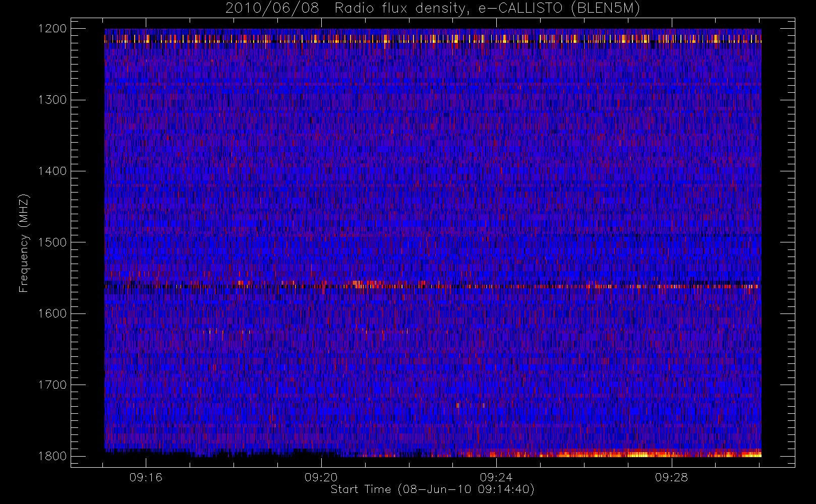Click the Start Time axis caption
Screen dimensions: 816x504
[x=433, y=489]
